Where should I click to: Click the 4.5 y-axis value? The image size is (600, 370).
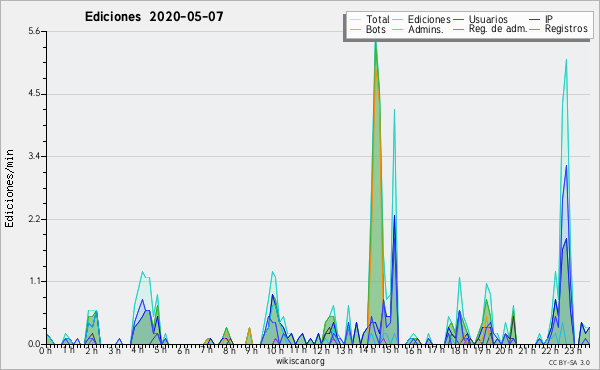(x=34, y=94)
